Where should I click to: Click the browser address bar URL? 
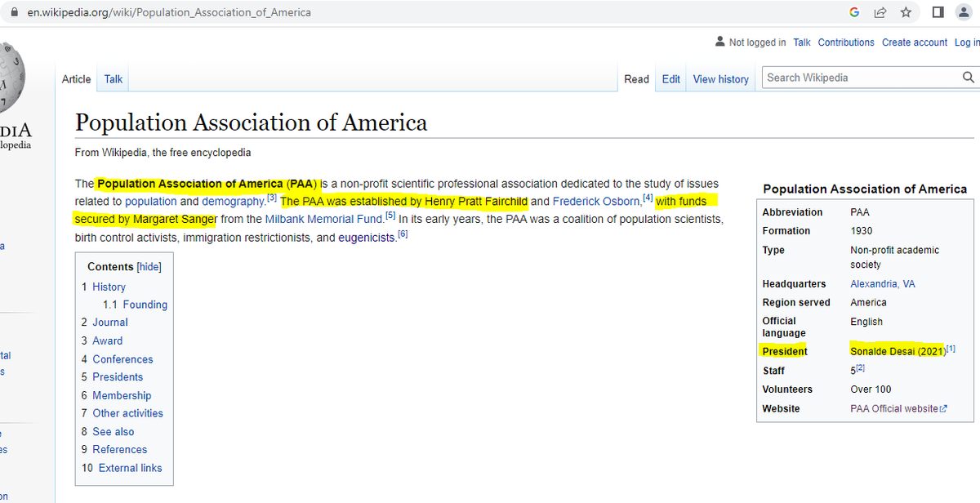[168, 12]
